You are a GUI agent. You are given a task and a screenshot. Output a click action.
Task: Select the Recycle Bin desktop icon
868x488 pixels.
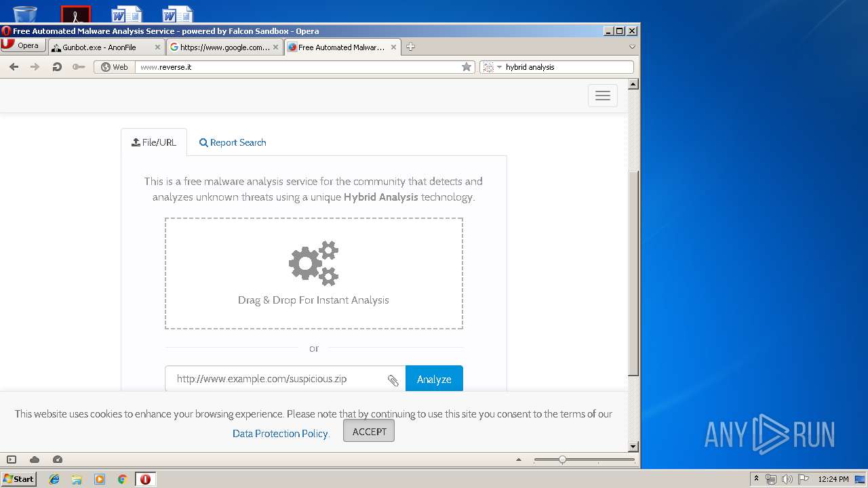click(25, 14)
